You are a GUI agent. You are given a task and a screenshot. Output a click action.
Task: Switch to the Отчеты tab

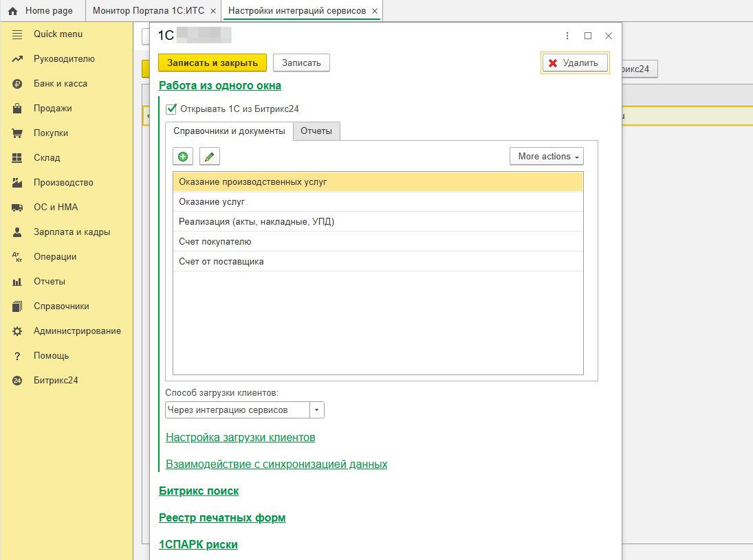click(316, 131)
